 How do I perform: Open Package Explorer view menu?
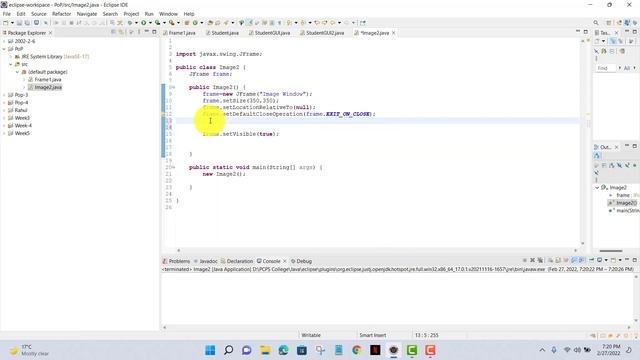pos(139,32)
